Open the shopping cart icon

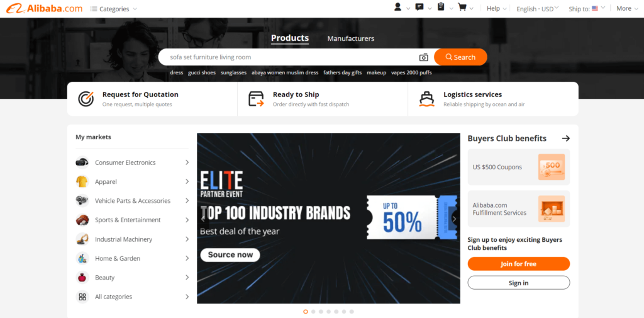click(x=462, y=8)
